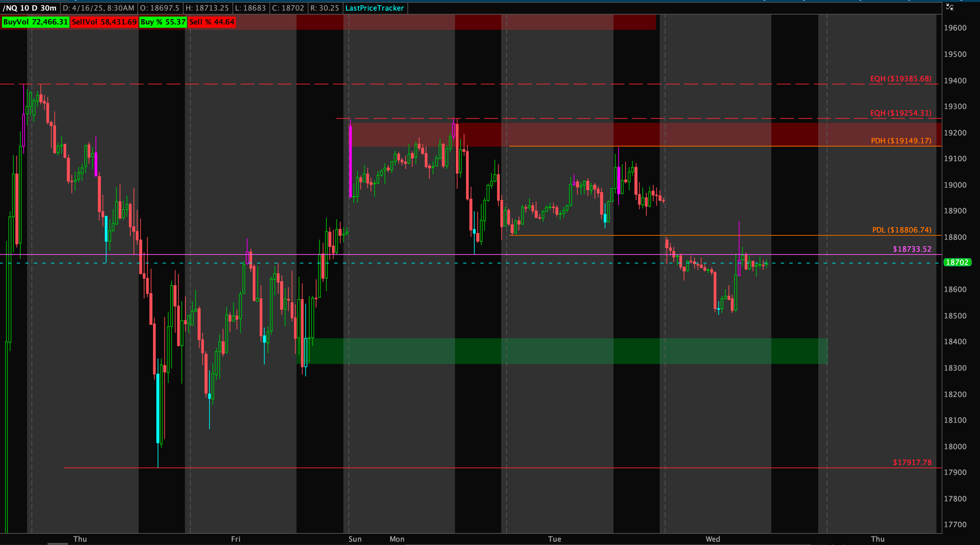The height and width of the screenshot is (545, 980).
Task: Click the red $17917.78 level label
Action: [x=911, y=462]
